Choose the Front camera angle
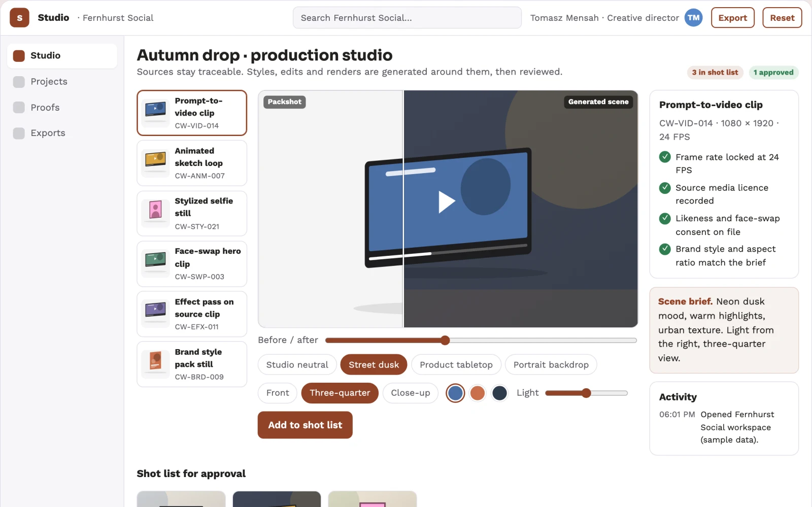This screenshot has height=507, width=812. click(278, 393)
